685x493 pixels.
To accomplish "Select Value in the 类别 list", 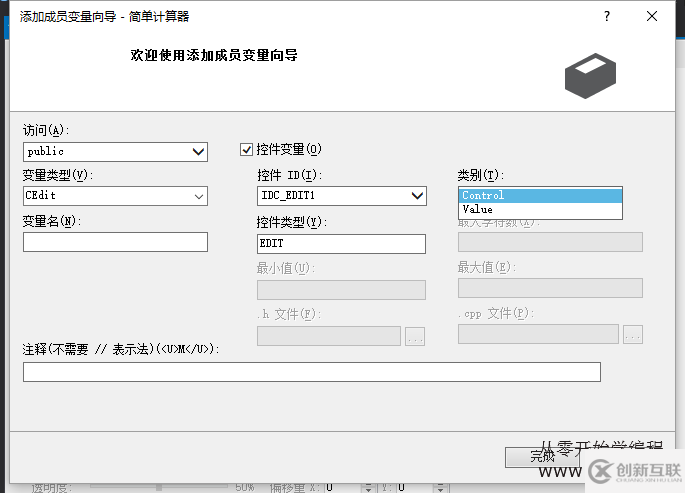I will coord(540,210).
